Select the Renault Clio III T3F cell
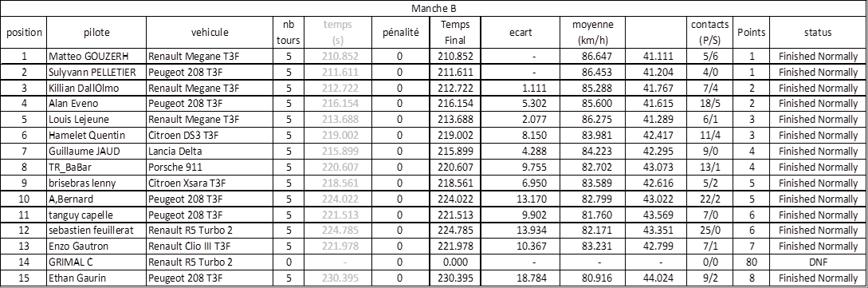 click(x=212, y=246)
